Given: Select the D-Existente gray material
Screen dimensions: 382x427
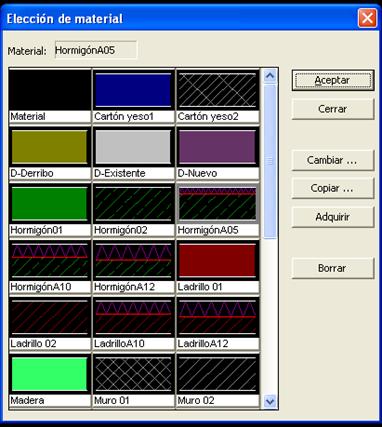Looking at the screenshot, I should point(133,147).
